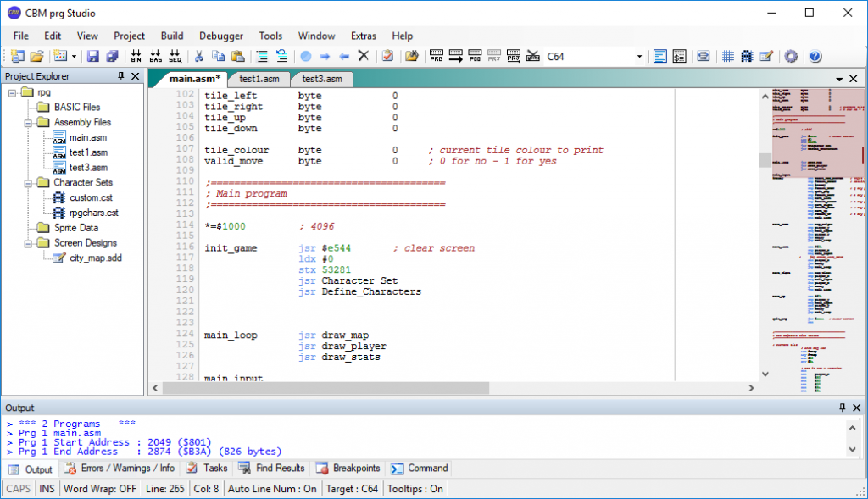Click the blue help question mark icon

coord(815,57)
